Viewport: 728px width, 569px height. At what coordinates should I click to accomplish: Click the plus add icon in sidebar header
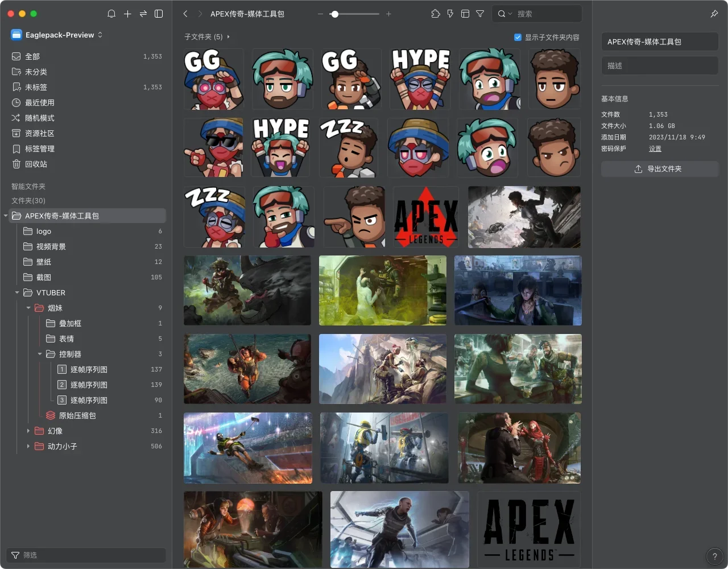(127, 14)
